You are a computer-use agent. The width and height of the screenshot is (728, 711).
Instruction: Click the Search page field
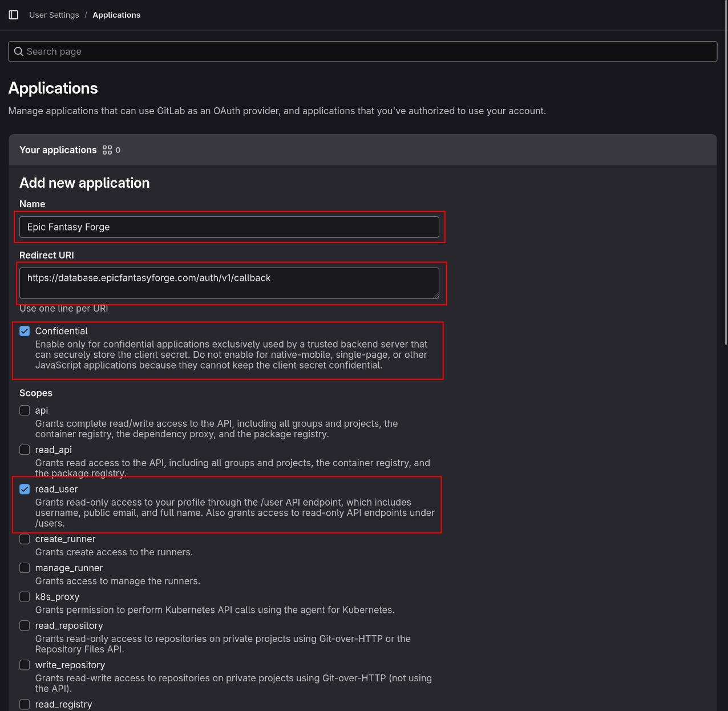tap(363, 51)
